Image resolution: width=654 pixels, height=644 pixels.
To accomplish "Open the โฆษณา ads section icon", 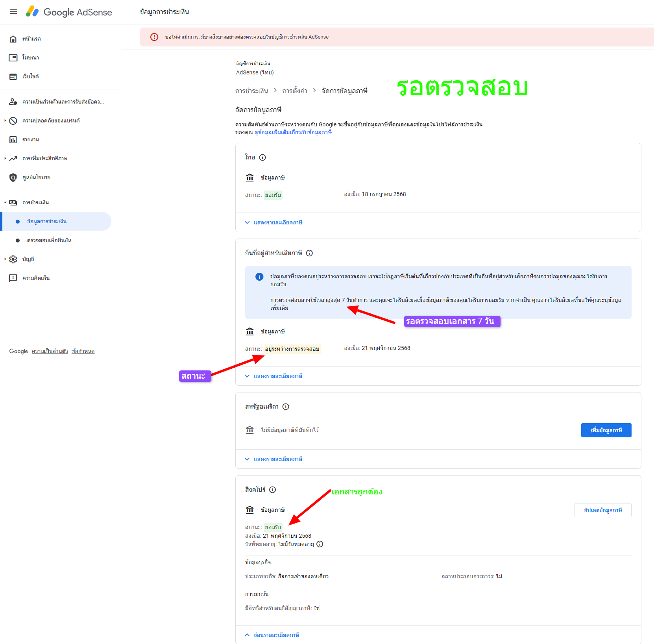I will 13,57.
